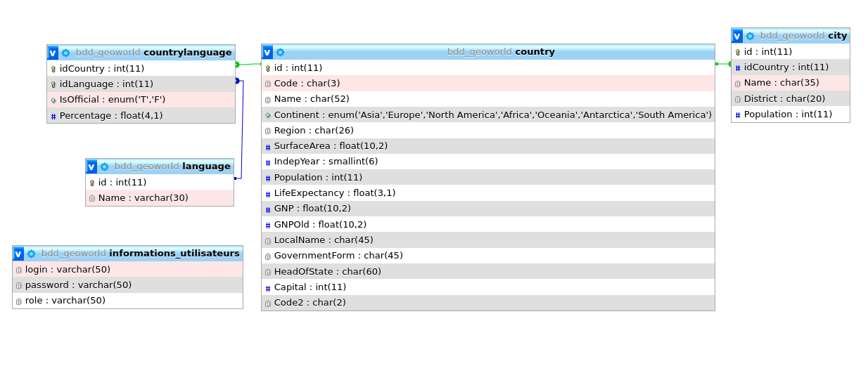Open gear options on the country table
The image size is (868, 392).
[x=281, y=52]
